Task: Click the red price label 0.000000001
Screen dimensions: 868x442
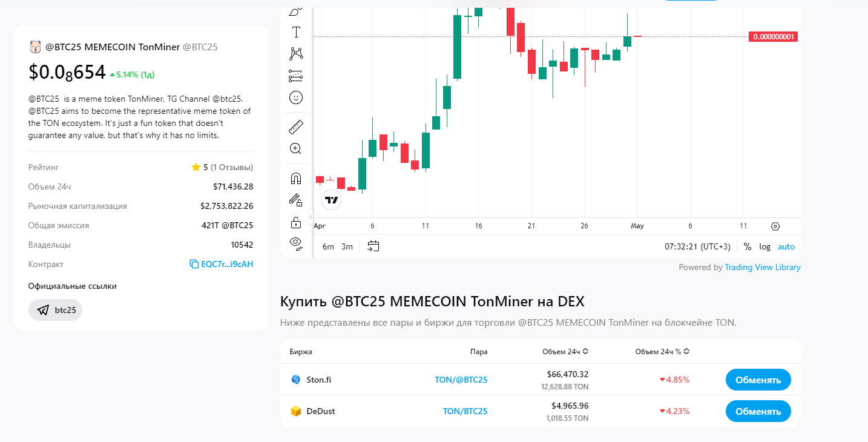Action: (x=773, y=37)
